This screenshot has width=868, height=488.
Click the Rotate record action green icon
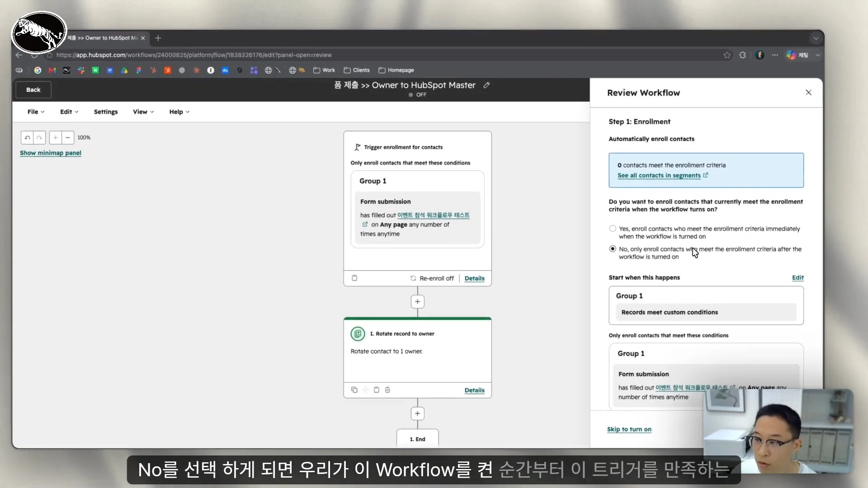tap(358, 334)
